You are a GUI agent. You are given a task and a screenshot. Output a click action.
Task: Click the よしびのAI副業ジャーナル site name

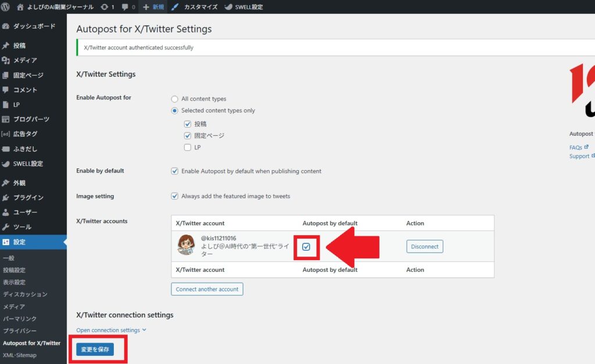(x=60, y=7)
